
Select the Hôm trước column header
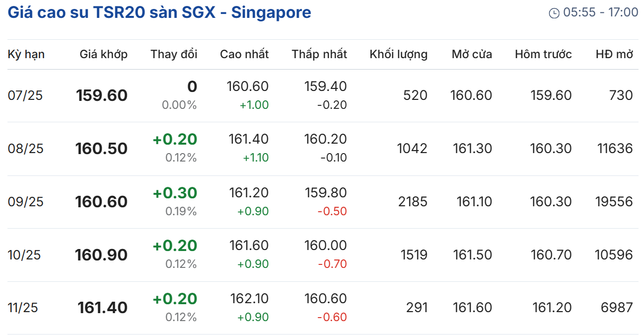click(543, 54)
